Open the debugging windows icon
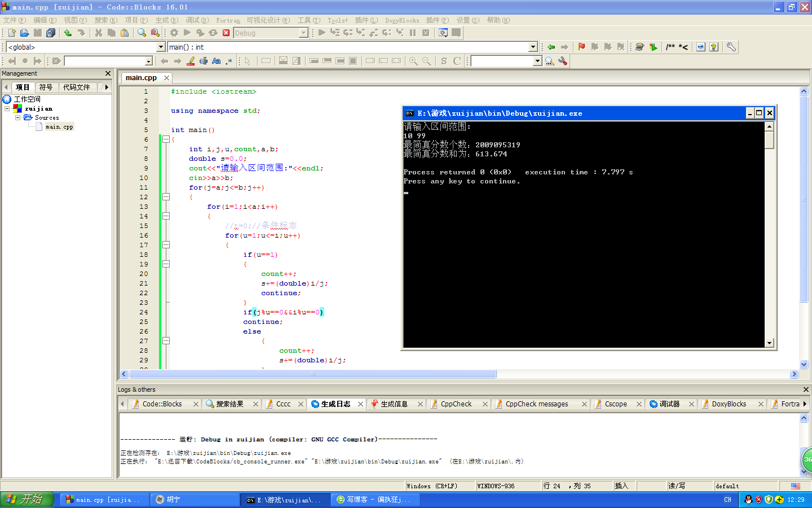 (x=443, y=33)
